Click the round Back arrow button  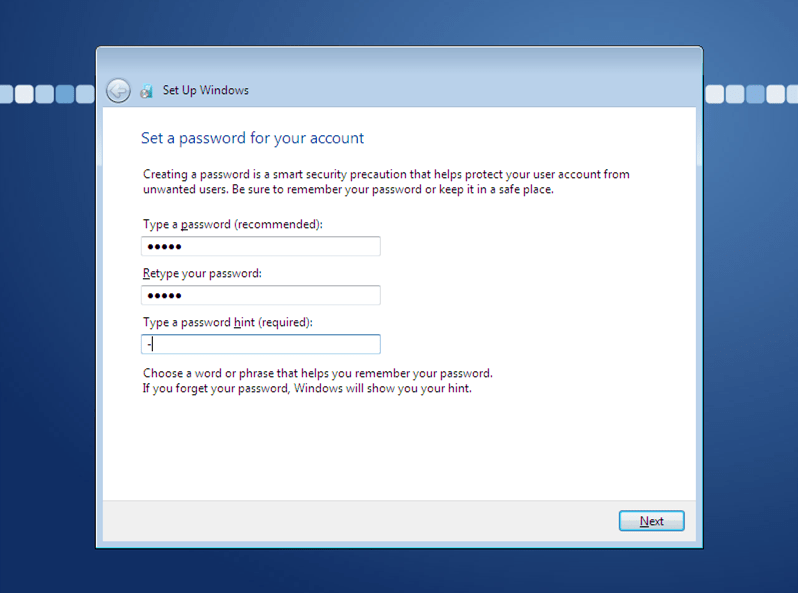(x=118, y=91)
